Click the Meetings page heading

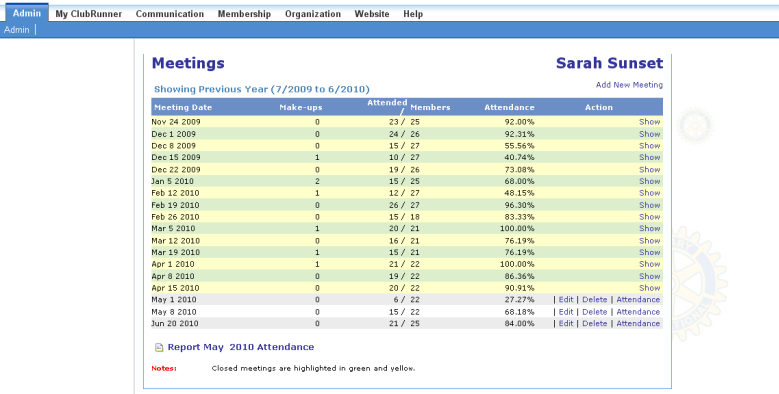pos(188,63)
